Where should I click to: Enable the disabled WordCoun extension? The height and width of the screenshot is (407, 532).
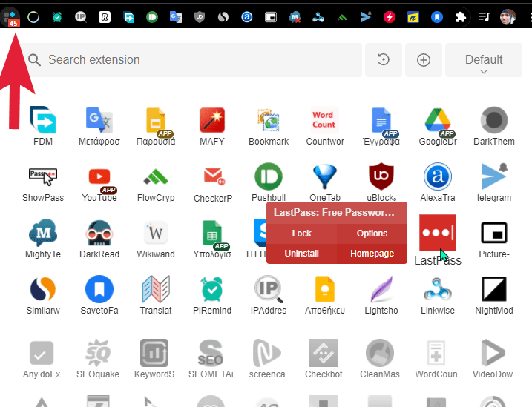point(436,352)
